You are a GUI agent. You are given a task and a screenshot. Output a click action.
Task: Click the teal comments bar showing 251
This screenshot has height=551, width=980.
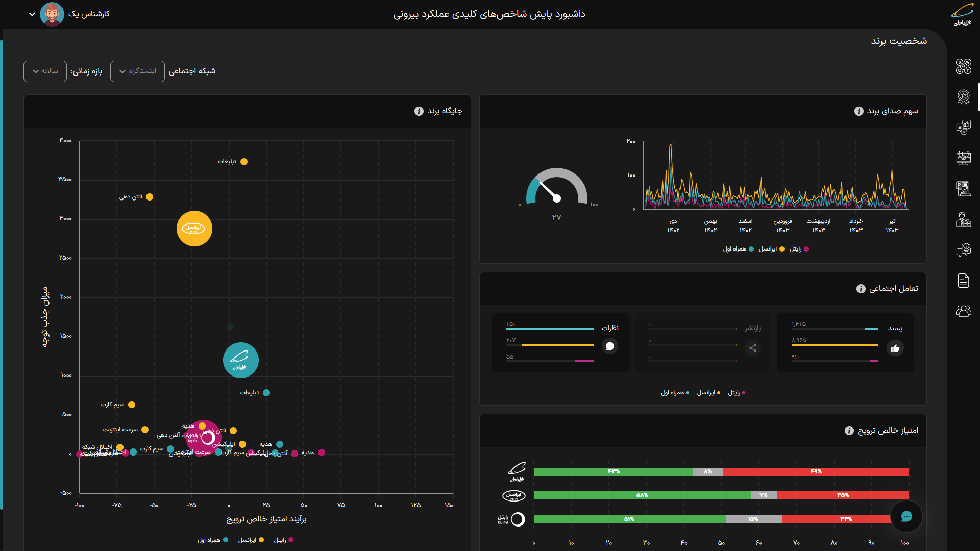(x=550, y=329)
